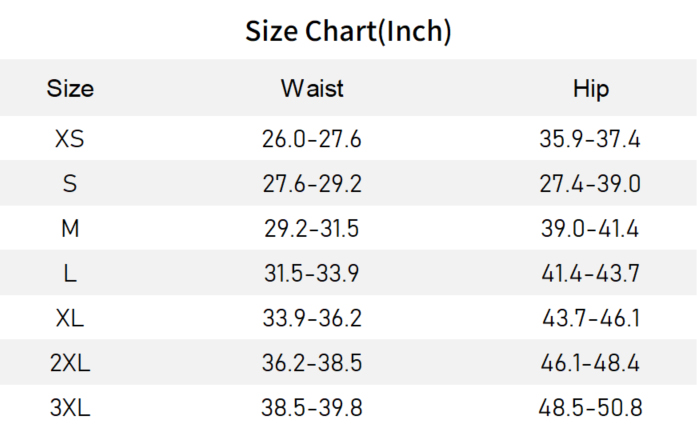The height and width of the screenshot is (429, 697).
Task: Select the XL size row label
Action: tap(70, 319)
